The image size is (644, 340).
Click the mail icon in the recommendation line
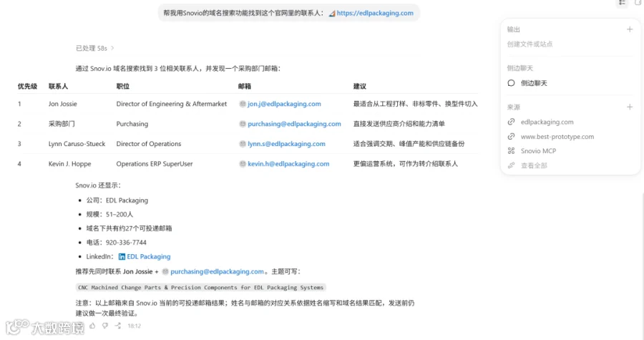[165, 271]
